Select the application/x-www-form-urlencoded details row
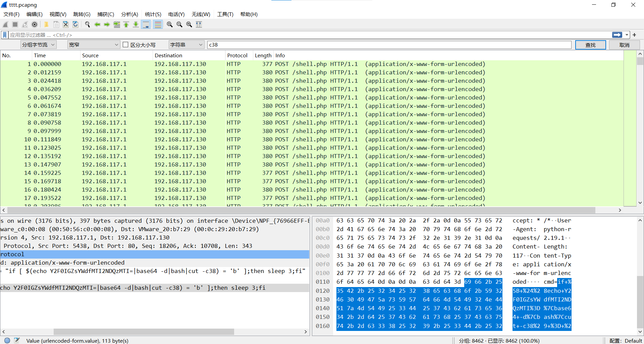 pos(155,263)
